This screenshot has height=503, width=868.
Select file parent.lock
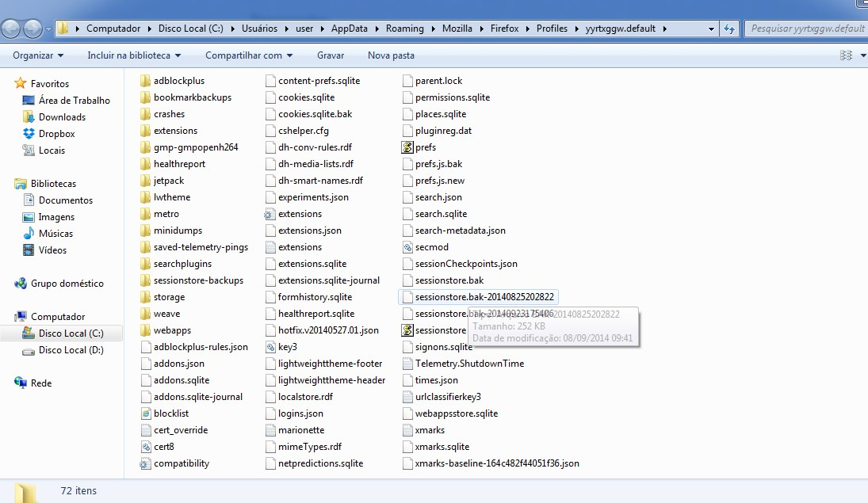(x=438, y=81)
